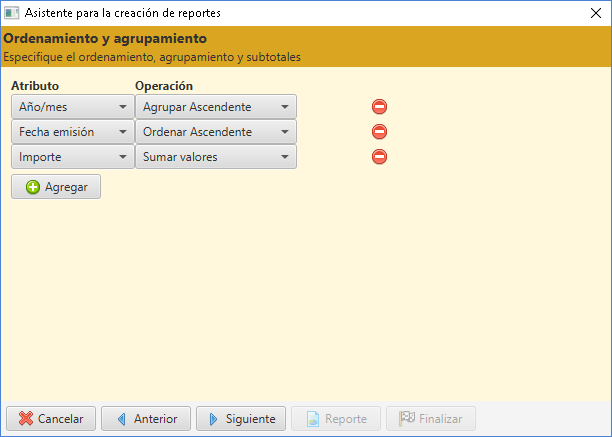The width and height of the screenshot is (612, 437).
Task: Click the wizard window title icon
Action: pyautogui.click(x=11, y=13)
